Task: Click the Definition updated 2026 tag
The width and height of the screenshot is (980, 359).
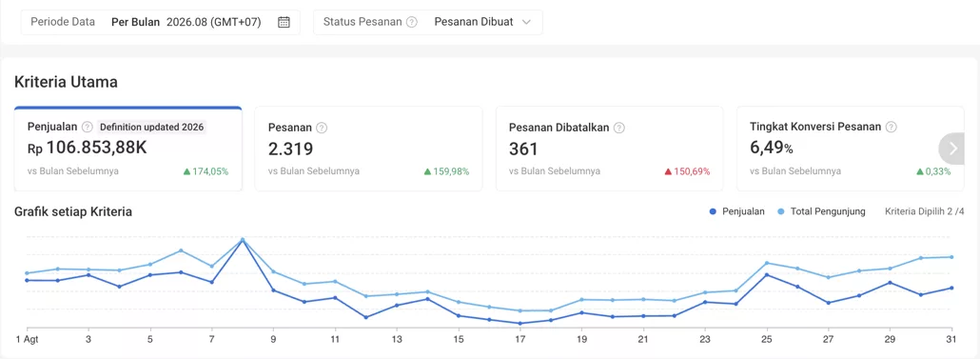Action: (151, 127)
